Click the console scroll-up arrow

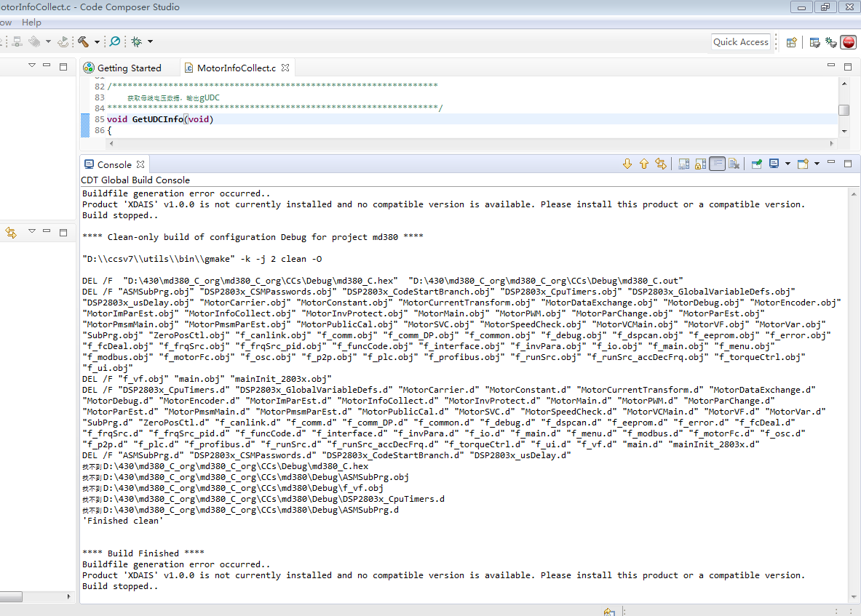(x=853, y=194)
